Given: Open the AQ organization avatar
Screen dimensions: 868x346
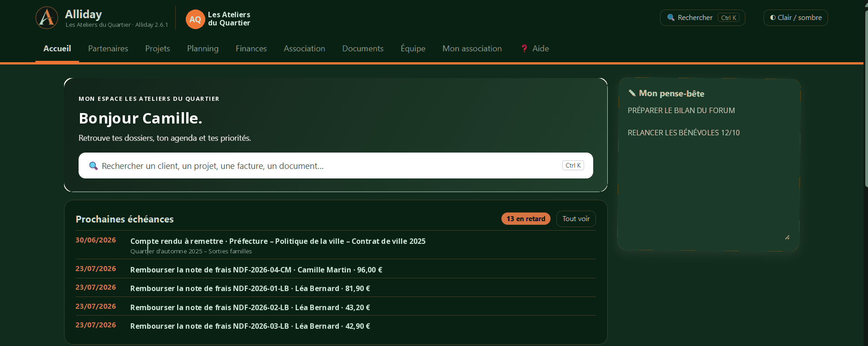Looking at the screenshot, I should click(195, 19).
